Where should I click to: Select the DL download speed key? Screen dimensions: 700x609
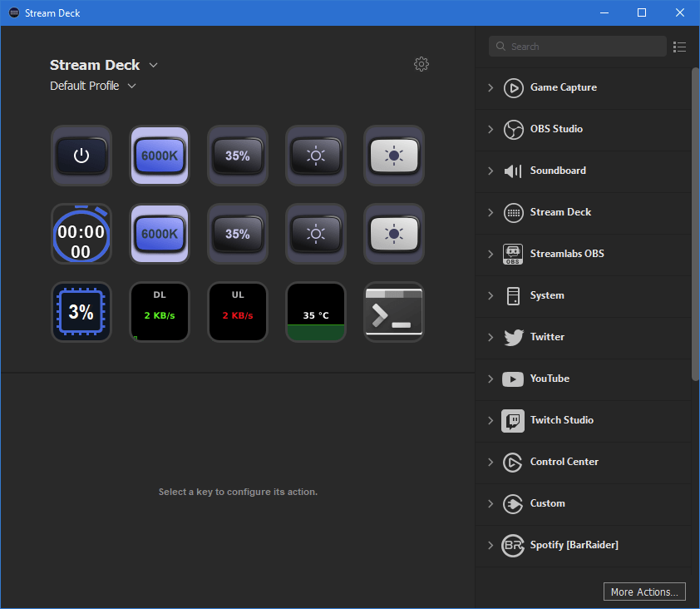tap(160, 312)
